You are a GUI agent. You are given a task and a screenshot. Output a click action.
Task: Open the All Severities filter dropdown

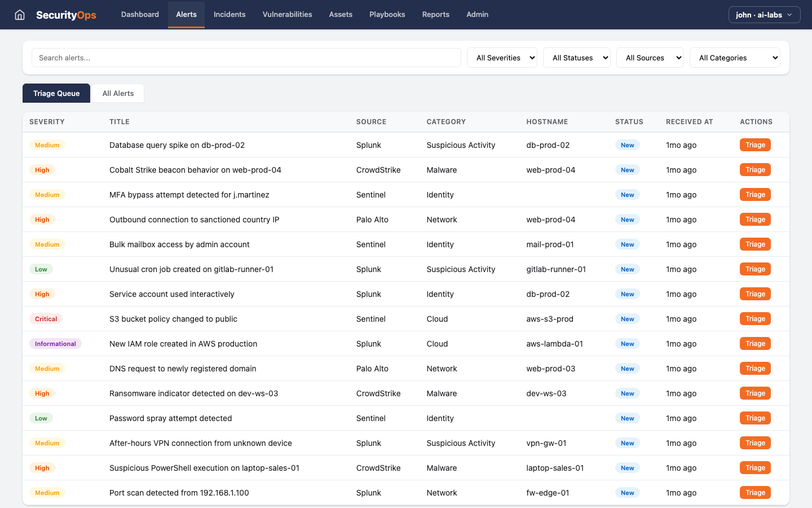click(x=502, y=57)
